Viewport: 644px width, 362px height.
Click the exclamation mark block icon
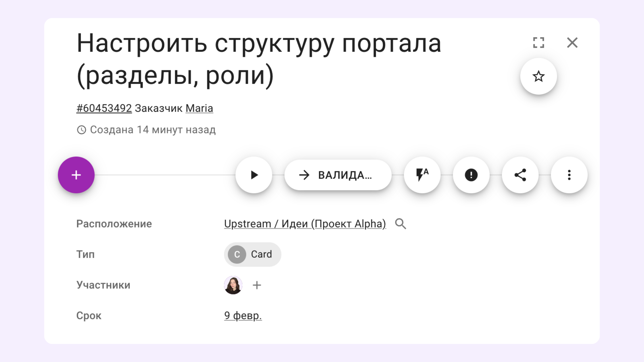point(471,175)
